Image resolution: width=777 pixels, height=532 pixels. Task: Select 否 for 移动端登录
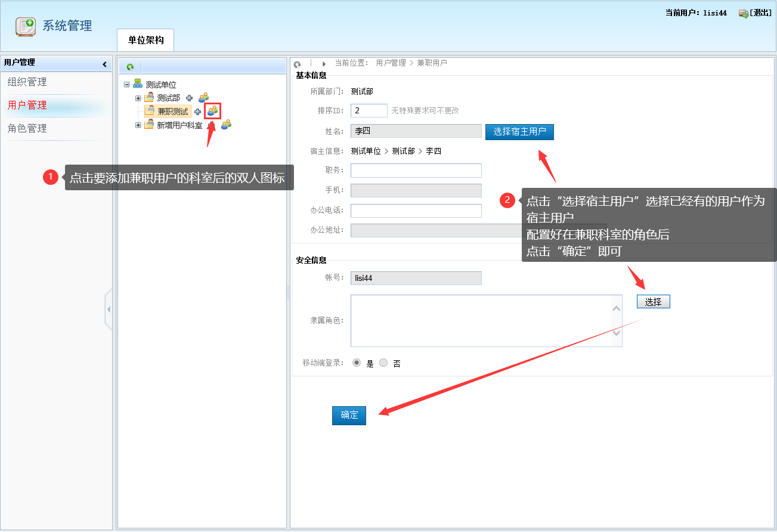[383, 363]
